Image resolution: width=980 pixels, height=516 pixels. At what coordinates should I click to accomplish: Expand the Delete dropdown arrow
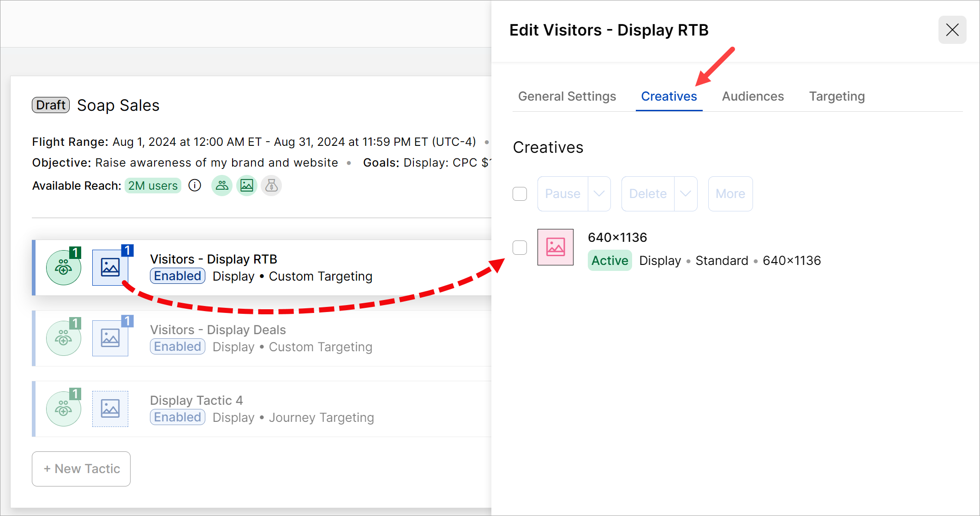[x=685, y=194]
